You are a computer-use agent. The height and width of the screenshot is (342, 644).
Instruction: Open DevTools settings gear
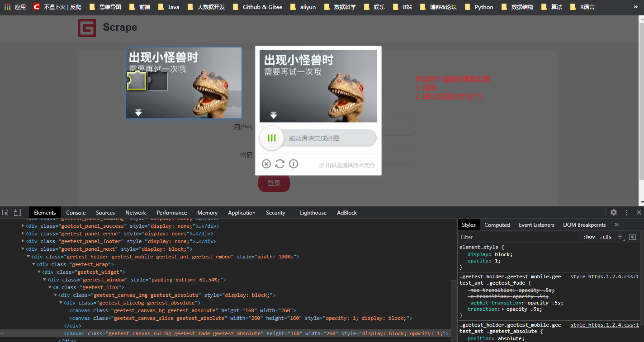click(614, 212)
